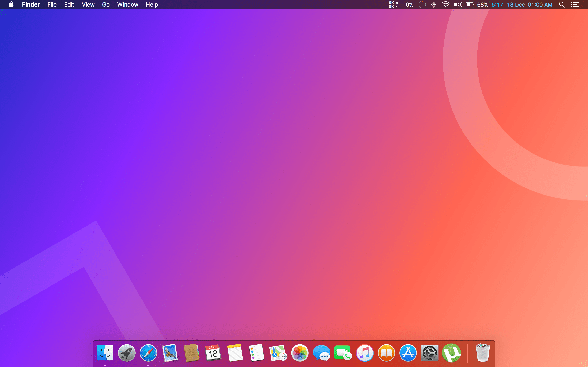Open the Window menu
Screen dimensions: 588x367
tap(128, 5)
